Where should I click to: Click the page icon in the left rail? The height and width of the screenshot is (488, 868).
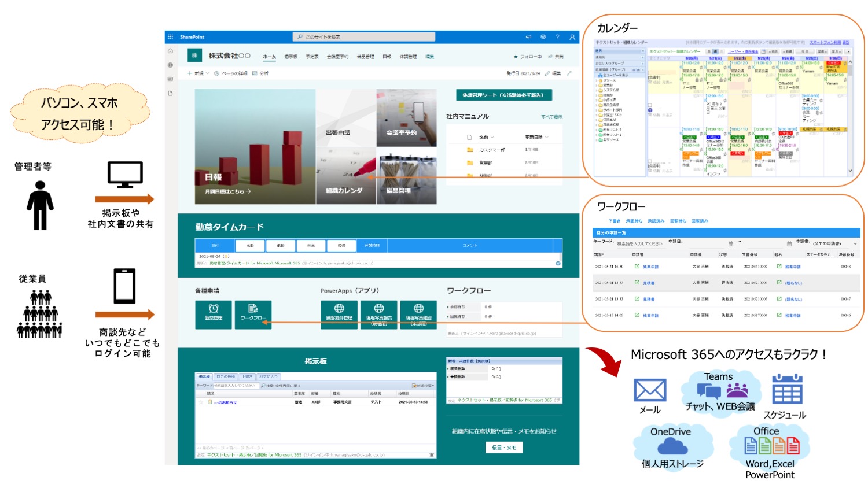170,93
